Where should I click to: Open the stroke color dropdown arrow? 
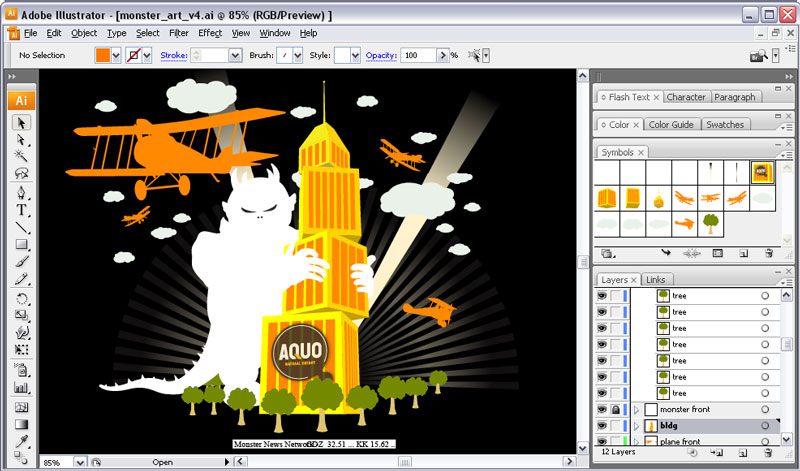click(147, 55)
